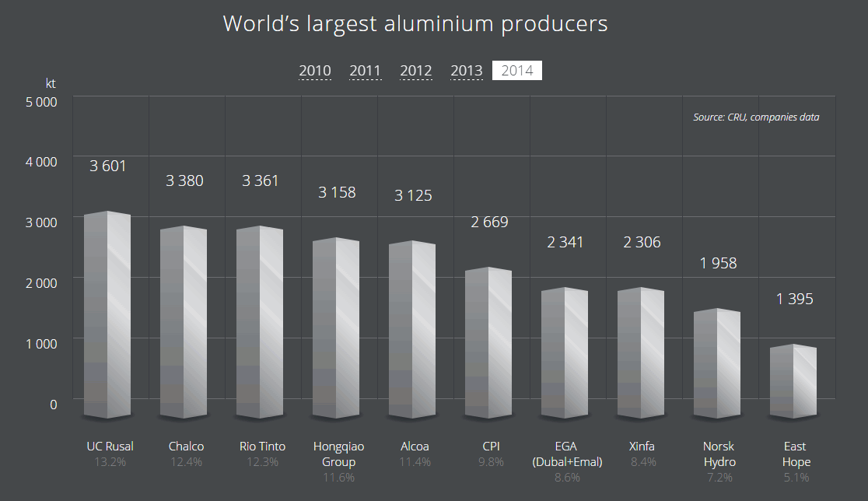Click the Alcoa bar
The image size is (868, 501).
pyautogui.click(x=412, y=329)
